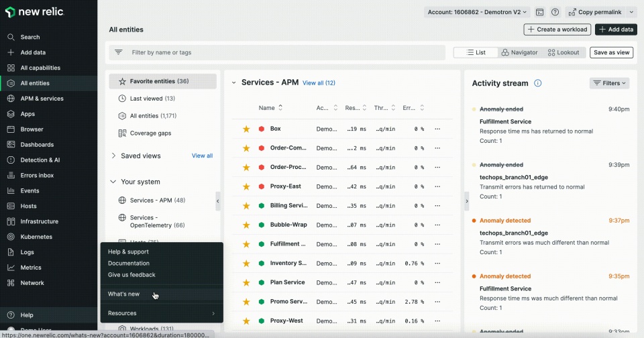The image size is (644, 338).
Task: Expand the Saved views section
Action: click(x=114, y=156)
